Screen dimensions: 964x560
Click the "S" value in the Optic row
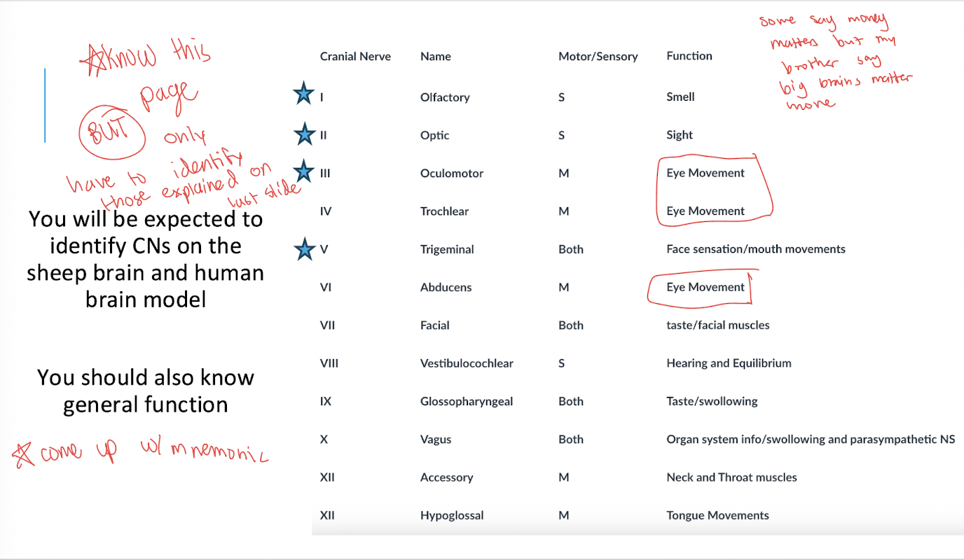562,135
